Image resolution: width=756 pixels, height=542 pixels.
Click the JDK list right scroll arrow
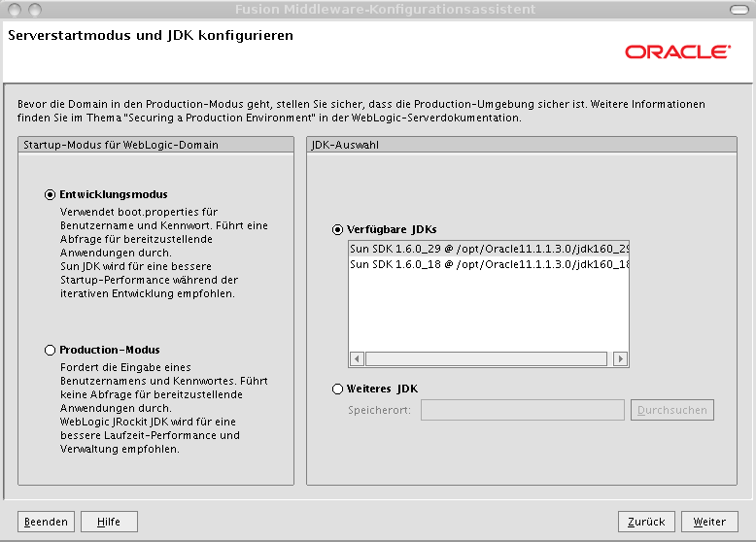[x=621, y=359]
